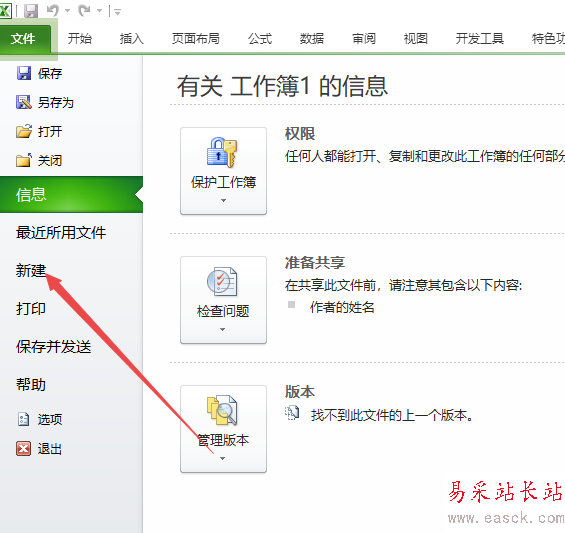Click the 另存为 label in sidebar
Screen dimensions: 565x533
(56, 103)
